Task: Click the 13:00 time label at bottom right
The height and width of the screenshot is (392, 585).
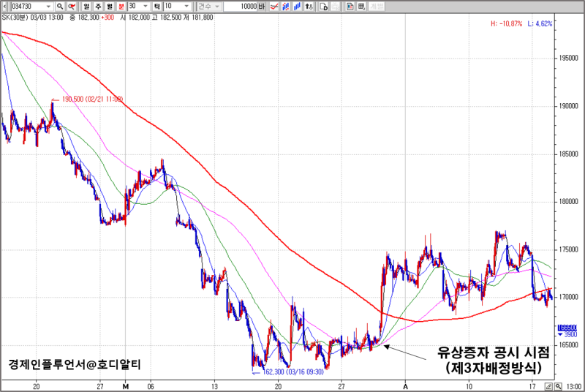Action: pyautogui.click(x=573, y=386)
